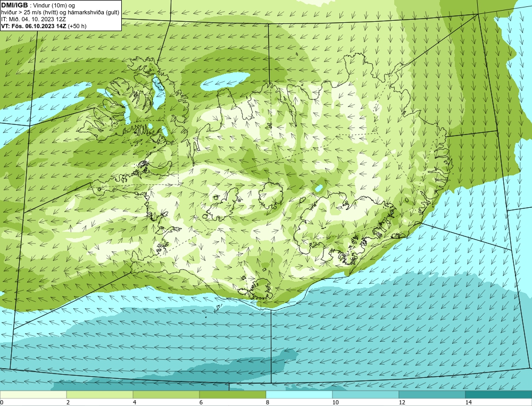
Task: Click the legend scale label "12"
Action: 402,402
